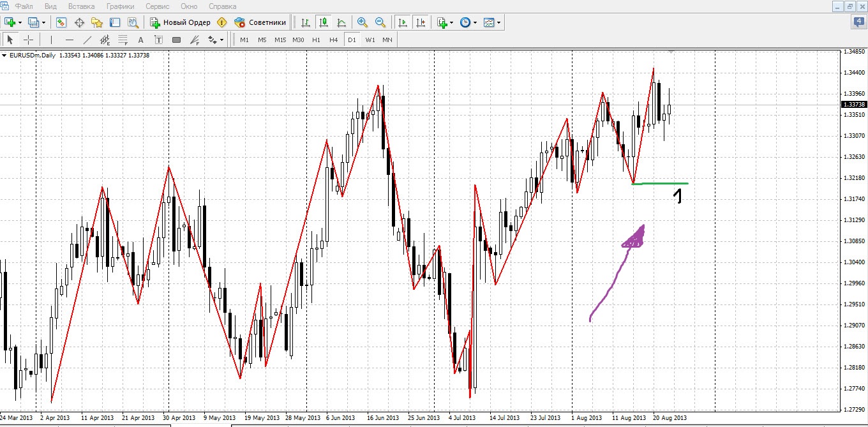Switch timeframe to D1
The height and width of the screenshot is (427, 868).
(351, 40)
